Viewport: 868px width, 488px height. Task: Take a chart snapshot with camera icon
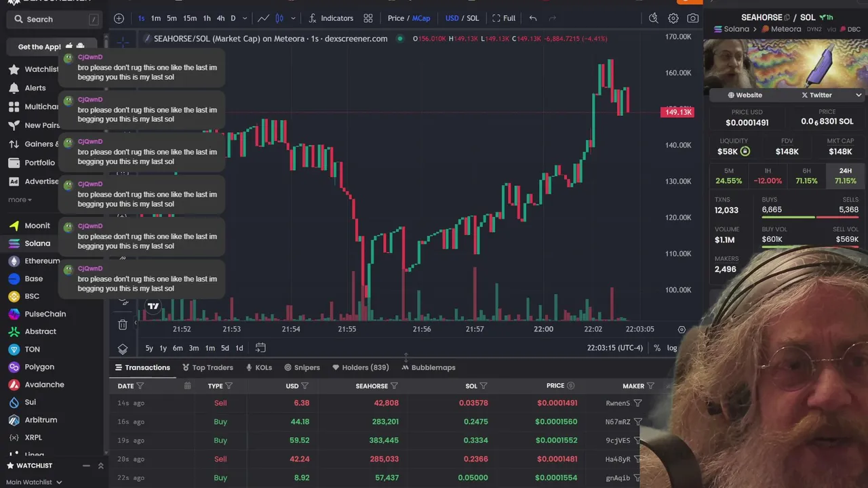tap(692, 18)
